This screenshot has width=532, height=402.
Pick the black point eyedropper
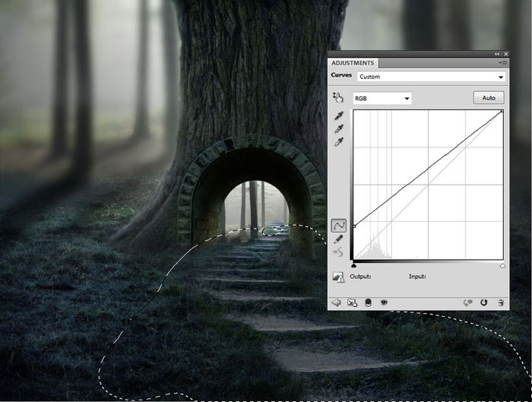tap(339, 116)
